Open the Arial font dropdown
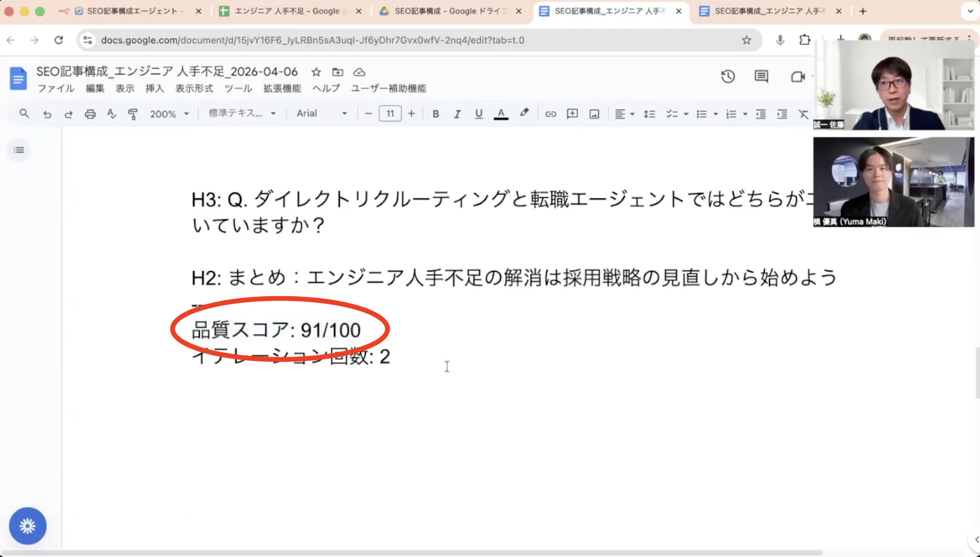Image resolution: width=980 pixels, height=557 pixels. [321, 114]
